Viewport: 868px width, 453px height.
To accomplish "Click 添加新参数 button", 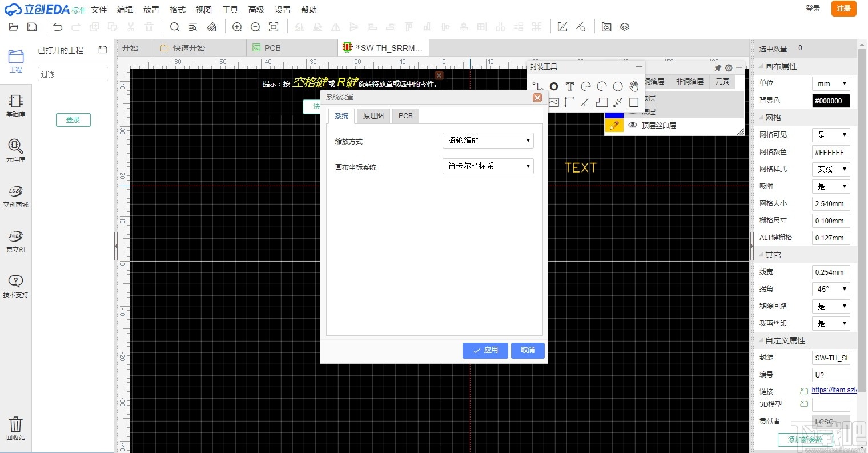I will [805, 439].
